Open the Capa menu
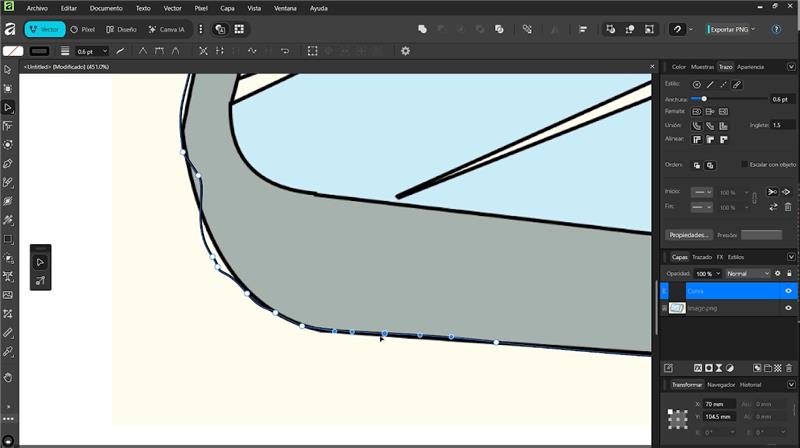Screen dimensions: 800x448 click(227, 8)
